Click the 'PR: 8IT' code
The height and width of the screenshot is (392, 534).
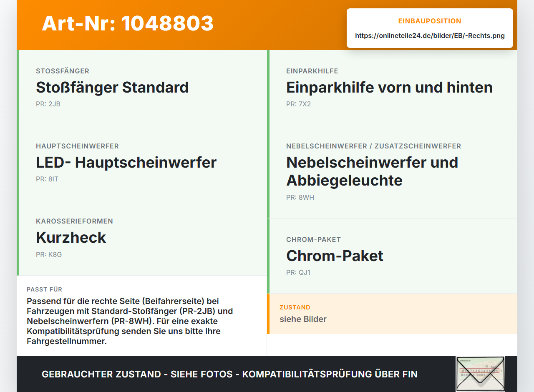click(x=47, y=179)
